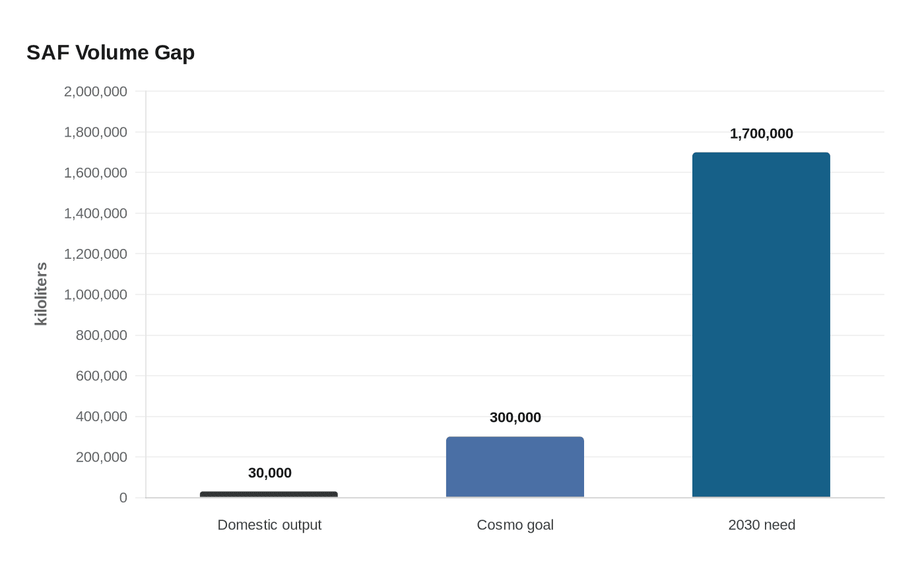Click the Domestic output axis label
Viewport: 924px width, 581px height.
click(269, 525)
